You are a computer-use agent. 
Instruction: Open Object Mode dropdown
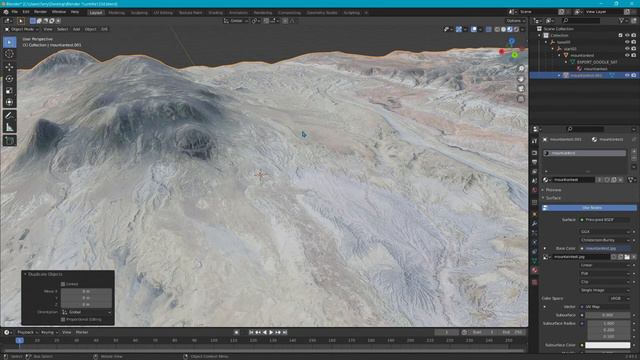[x=22, y=29]
